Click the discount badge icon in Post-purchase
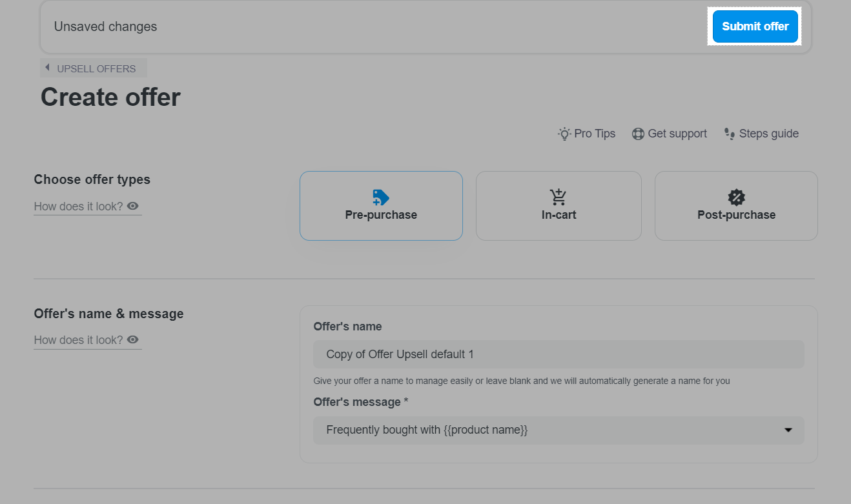Viewport: 851px width, 504px height. (736, 197)
